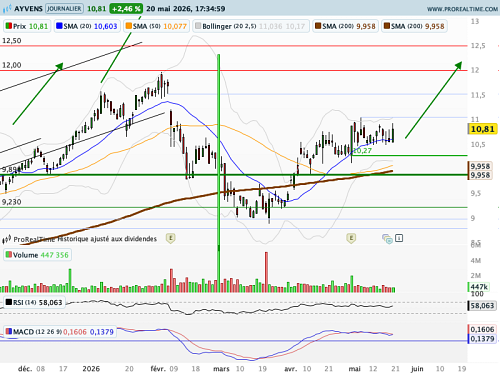Open the JOURNALIER timeframe selector

click(64, 8)
